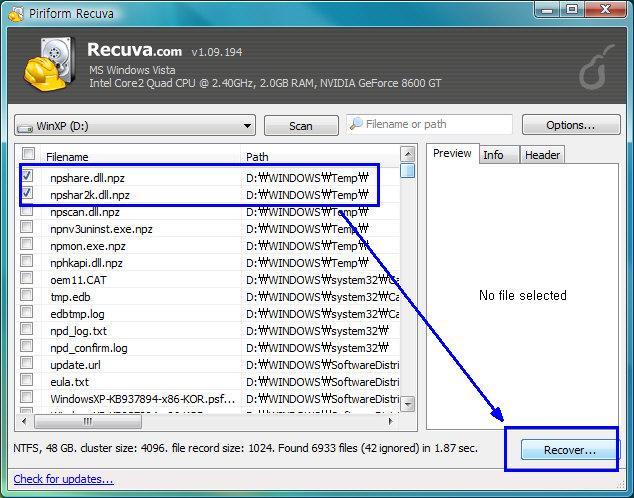Open the WinXP (D:) drive dropdown

point(135,125)
